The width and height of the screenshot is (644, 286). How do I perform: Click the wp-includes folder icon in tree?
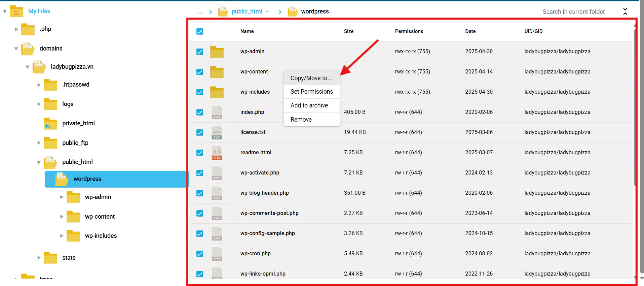click(73, 236)
